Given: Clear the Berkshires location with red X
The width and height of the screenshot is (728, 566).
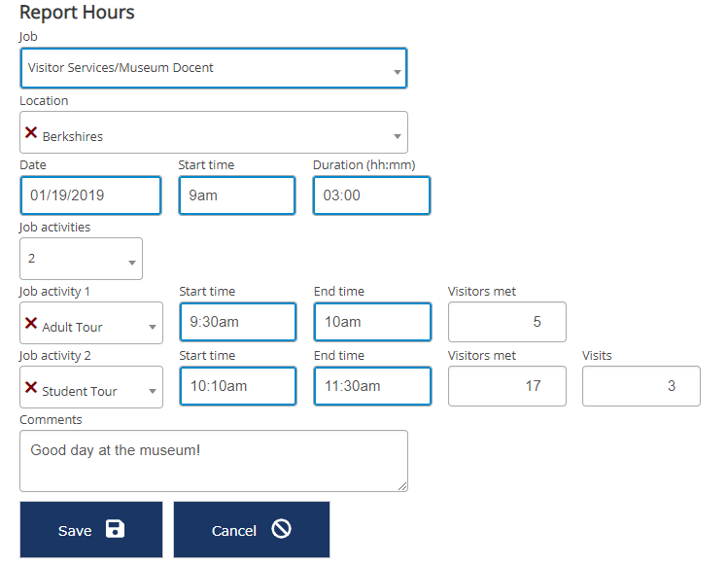Looking at the screenshot, I should (31, 133).
